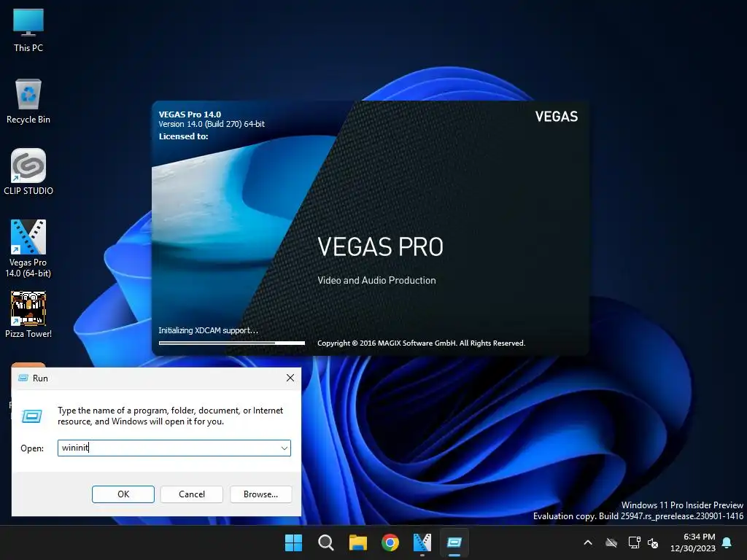Open the Windows Start menu

pos(293,542)
